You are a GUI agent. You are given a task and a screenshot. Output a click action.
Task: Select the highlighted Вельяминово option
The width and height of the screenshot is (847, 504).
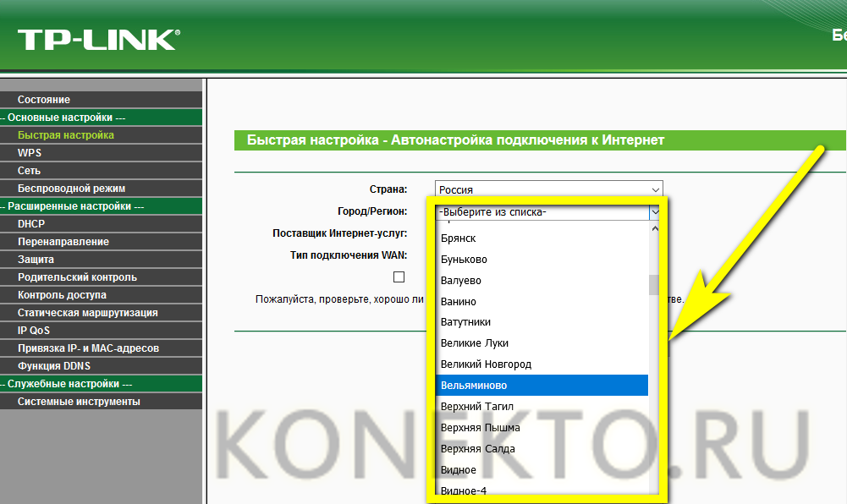(542, 386)
